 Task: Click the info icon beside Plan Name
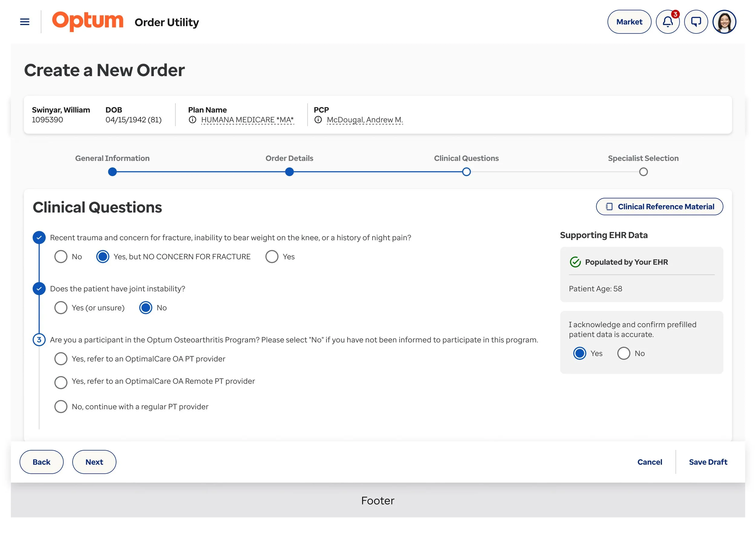(x=193, y=120)
